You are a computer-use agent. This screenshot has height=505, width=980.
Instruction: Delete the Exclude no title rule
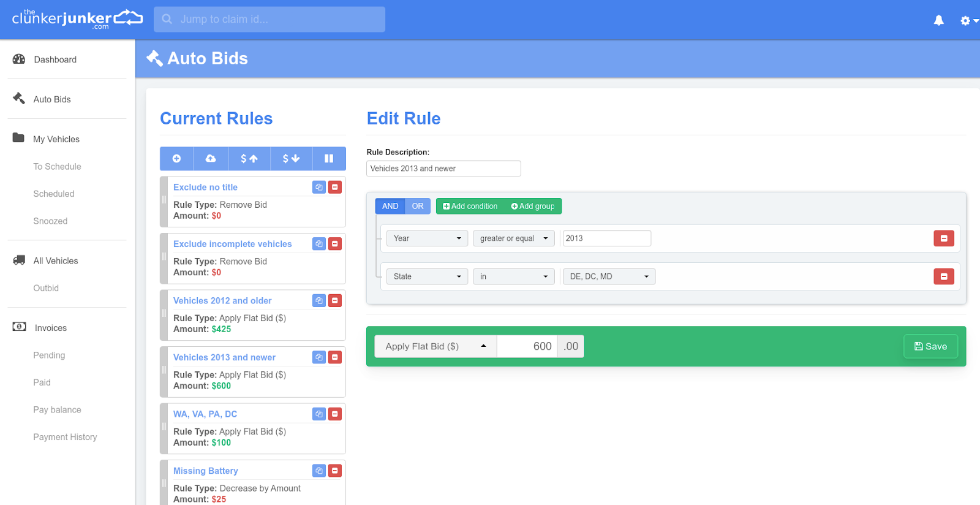335,187
